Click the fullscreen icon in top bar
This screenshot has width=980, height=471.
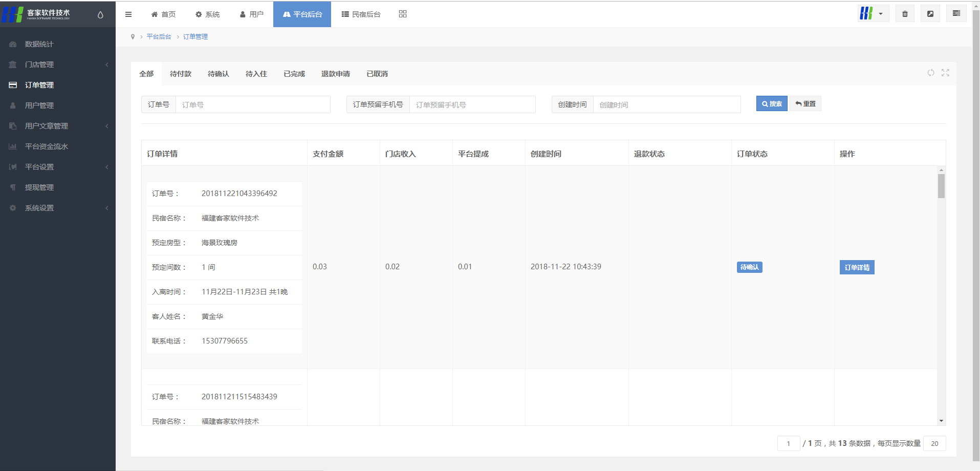pyautogui.click(x=930, y=14)
